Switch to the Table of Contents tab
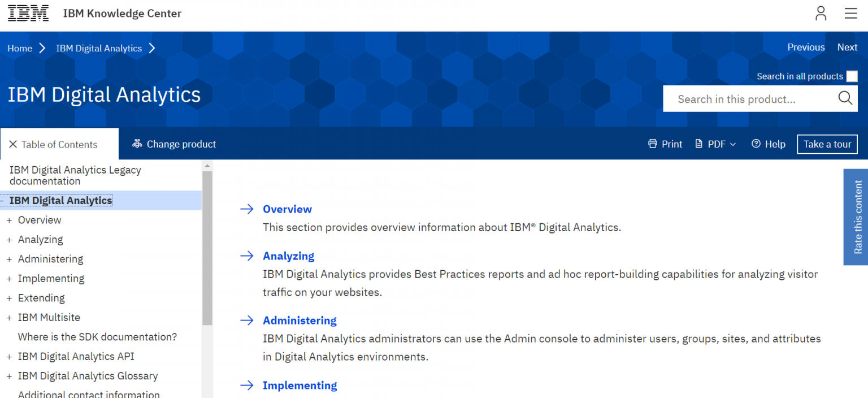Image resolution: width=868 pixels, height=398 pixels. click(x=59, y=144)
